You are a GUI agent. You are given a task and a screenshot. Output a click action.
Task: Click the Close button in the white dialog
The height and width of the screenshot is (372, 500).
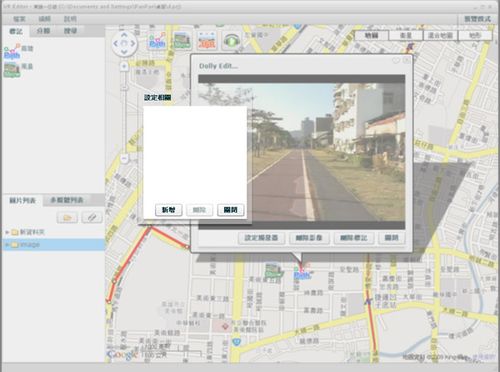(230, 210)
